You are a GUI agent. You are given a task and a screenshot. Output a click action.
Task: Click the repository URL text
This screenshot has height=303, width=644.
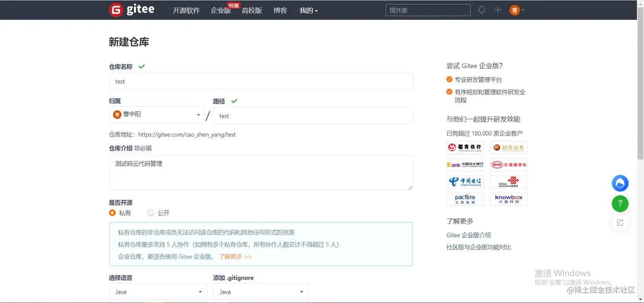[187, 135]
